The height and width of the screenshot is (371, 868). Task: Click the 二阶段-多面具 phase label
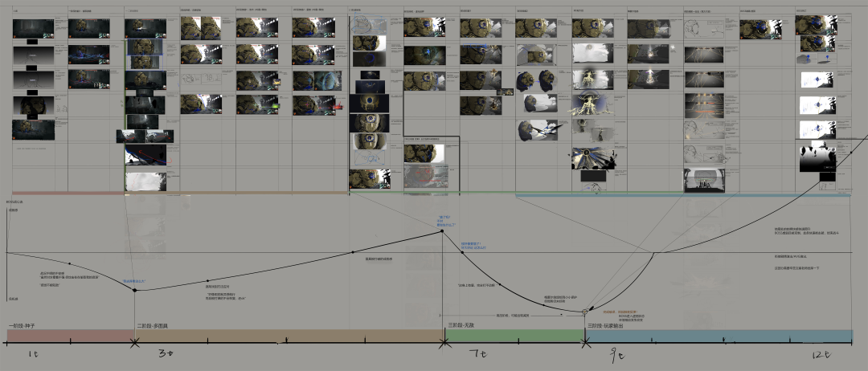pyautogui.click(x=152, y=326)
